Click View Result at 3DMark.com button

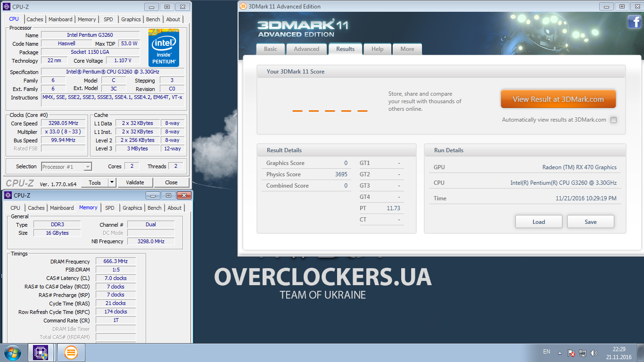pyautogui.click(x=558, y=99)
